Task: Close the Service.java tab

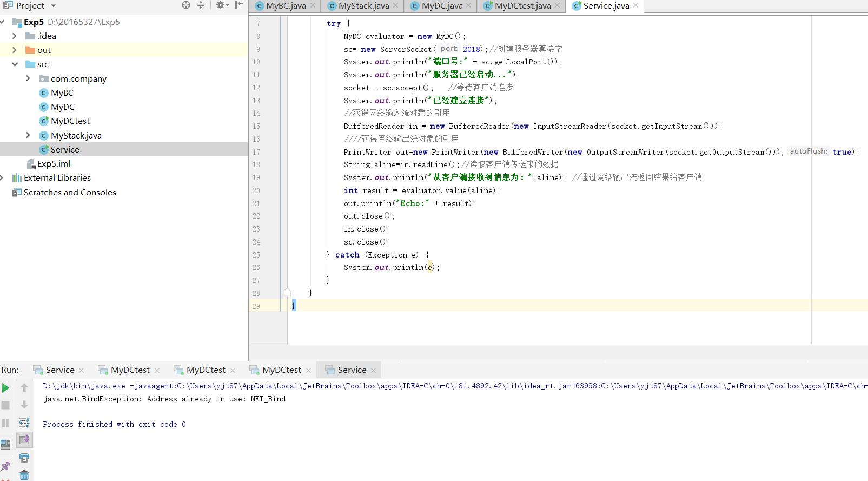Action: (x=636, y=5)
